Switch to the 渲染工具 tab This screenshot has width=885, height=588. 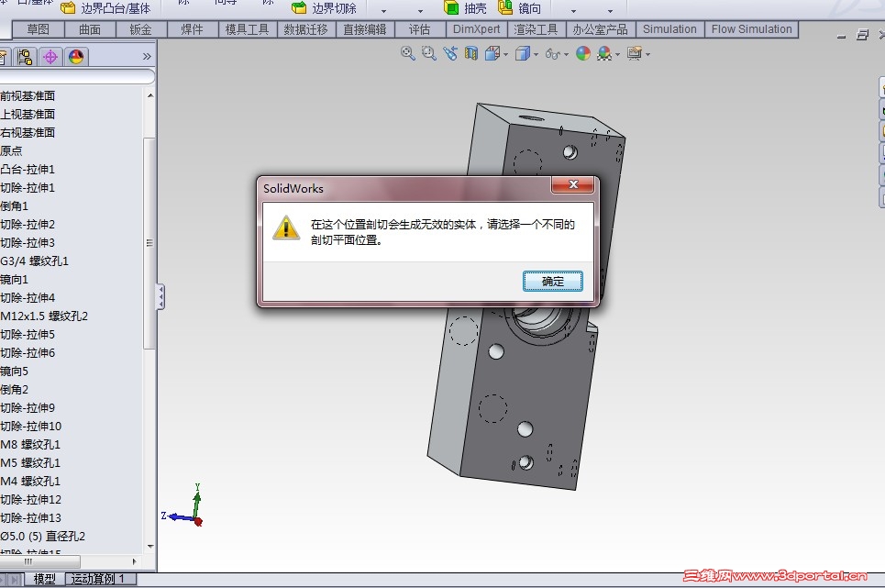coord(536,29)
